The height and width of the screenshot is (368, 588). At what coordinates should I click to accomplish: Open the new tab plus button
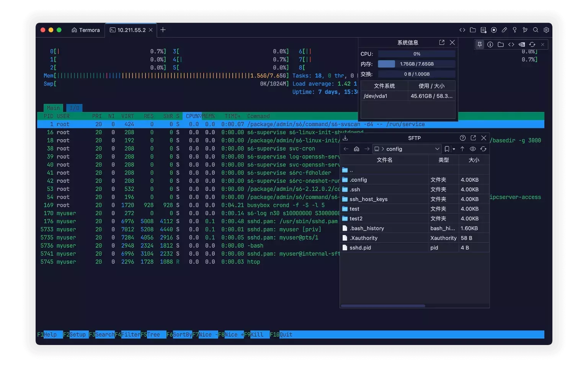pos(163,30)
